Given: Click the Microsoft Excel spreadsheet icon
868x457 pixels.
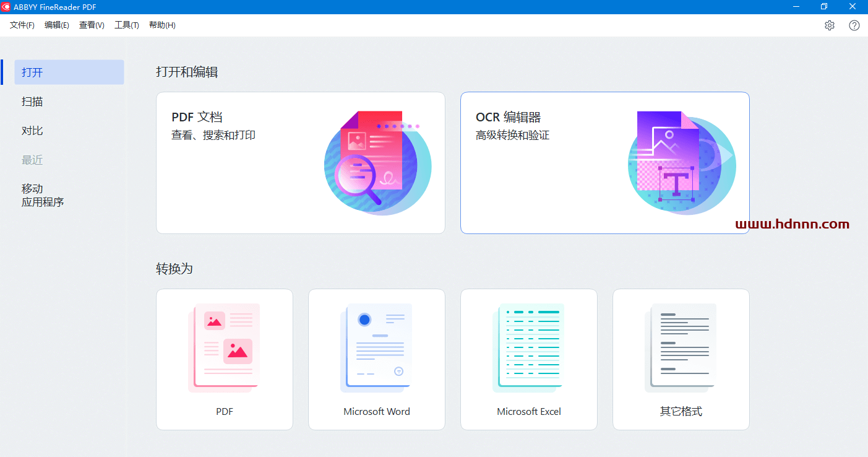Looking at the screenshot, I should pos(528,348).
